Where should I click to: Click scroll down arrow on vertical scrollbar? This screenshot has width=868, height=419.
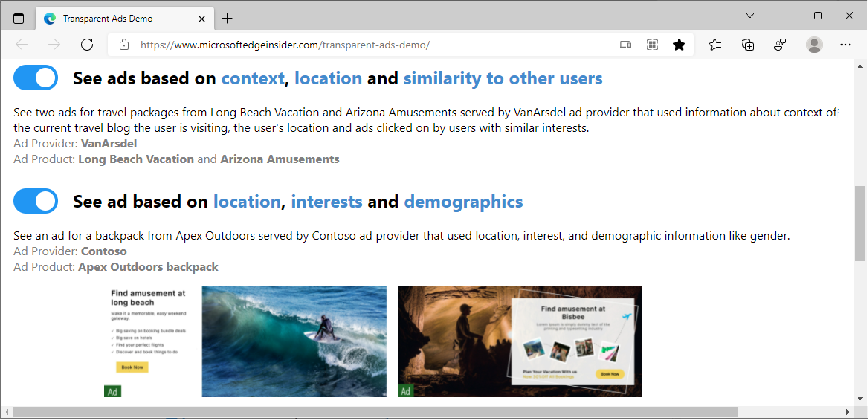(x=860, y=399)
